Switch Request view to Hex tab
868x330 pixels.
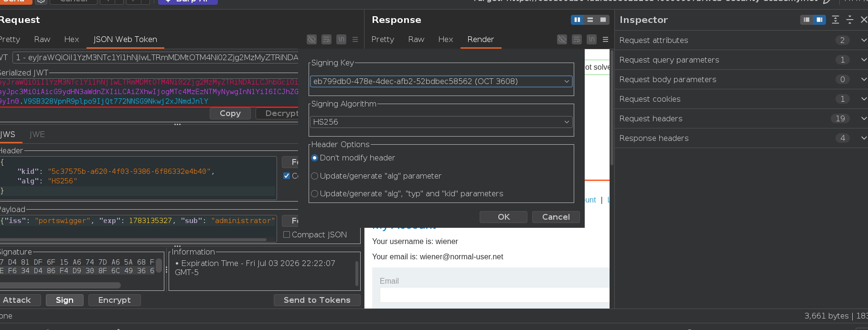point(72,39)
